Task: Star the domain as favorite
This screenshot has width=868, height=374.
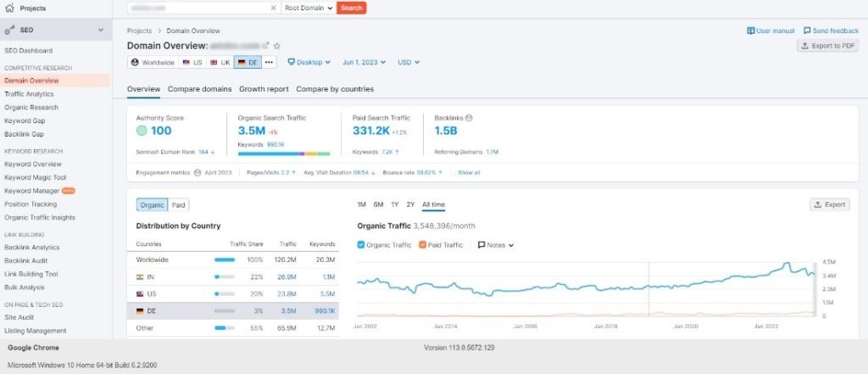Action: coord(277,46)
